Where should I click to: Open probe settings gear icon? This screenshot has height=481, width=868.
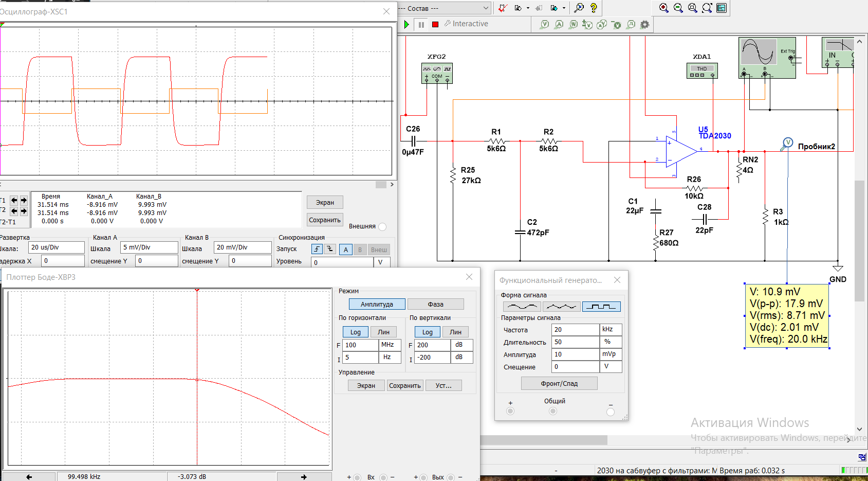[644, 24]
